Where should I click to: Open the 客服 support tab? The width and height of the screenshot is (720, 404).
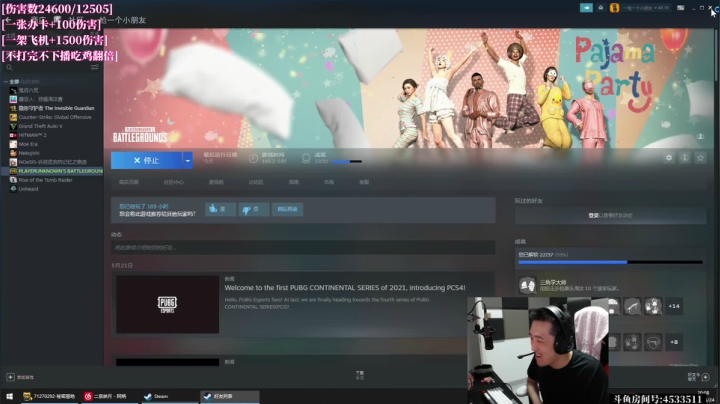(364, 182)
